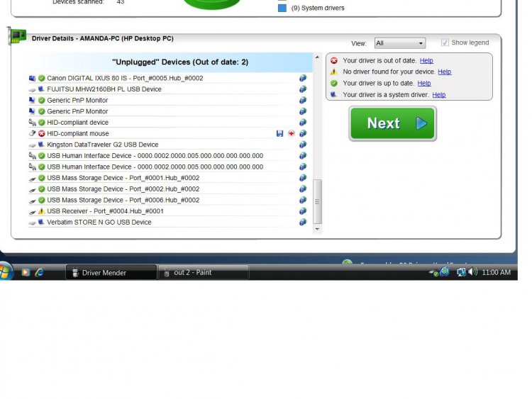Switch to Driver Mender taskbar button
The height and width of the screenshot is (399, 532).
pos(111,273)
